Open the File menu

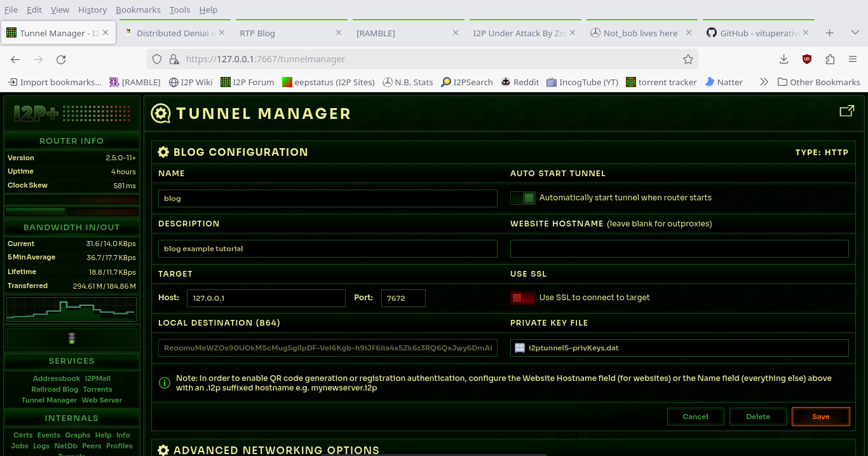click(x=11, y=10)
